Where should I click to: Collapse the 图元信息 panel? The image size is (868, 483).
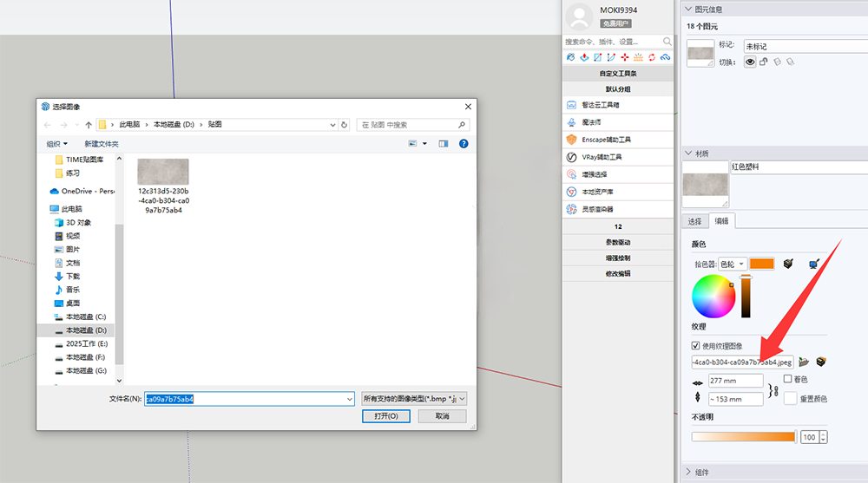(688, 9)
